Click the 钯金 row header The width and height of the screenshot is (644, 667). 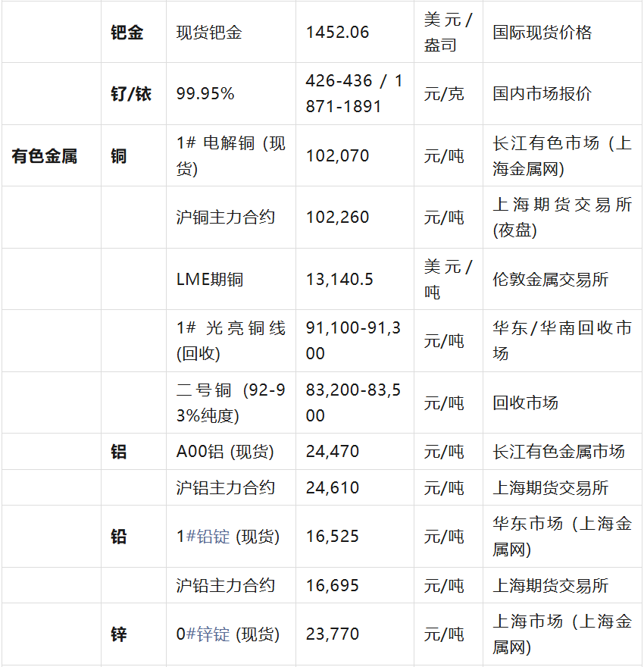[x=127, y=33]
